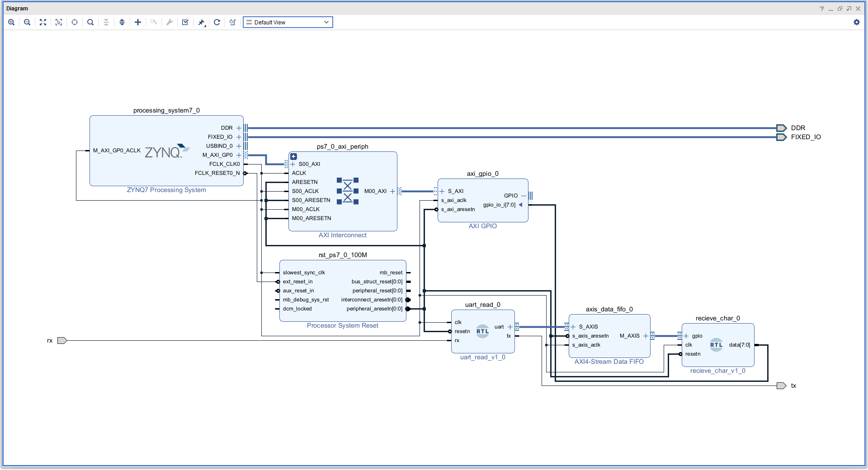Open the diagram settings gear
Image resolution: width=868 pixels, height=470 pixels.
click(856, 22)
